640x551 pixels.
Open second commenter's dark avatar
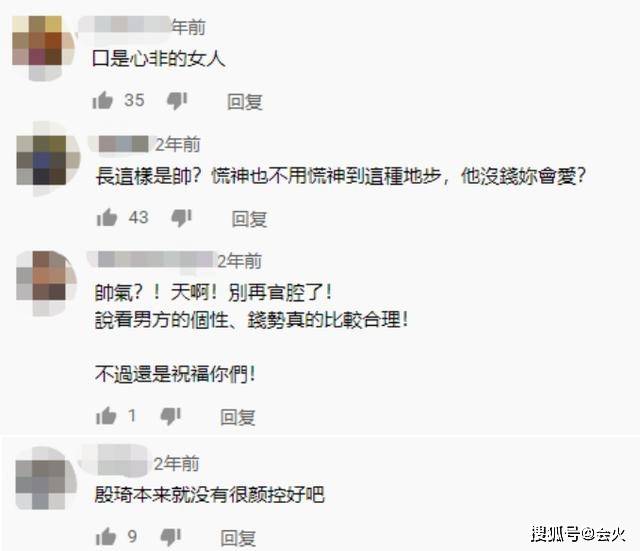pos(48,159)
